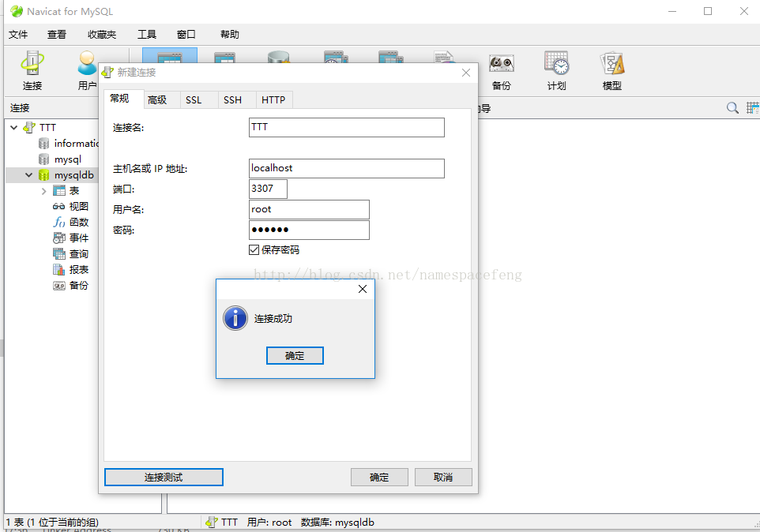Select the information_schema database node
The image size is (760, 532).
pos(76,144)
